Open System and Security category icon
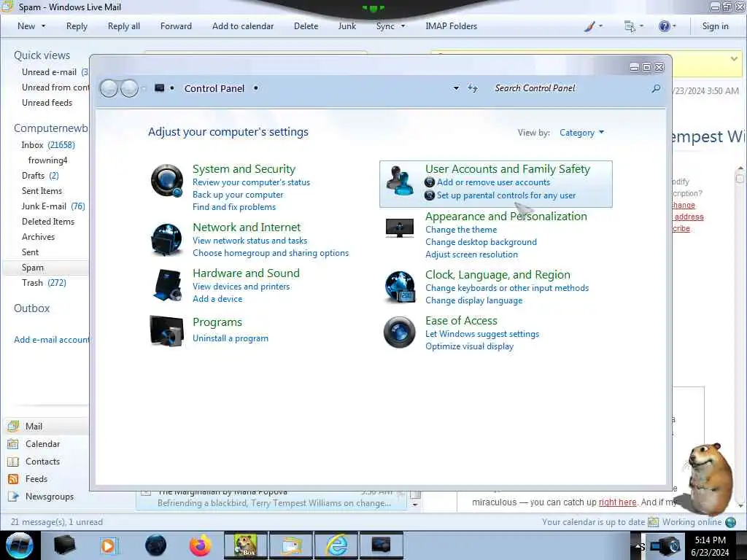 point(167,181)
